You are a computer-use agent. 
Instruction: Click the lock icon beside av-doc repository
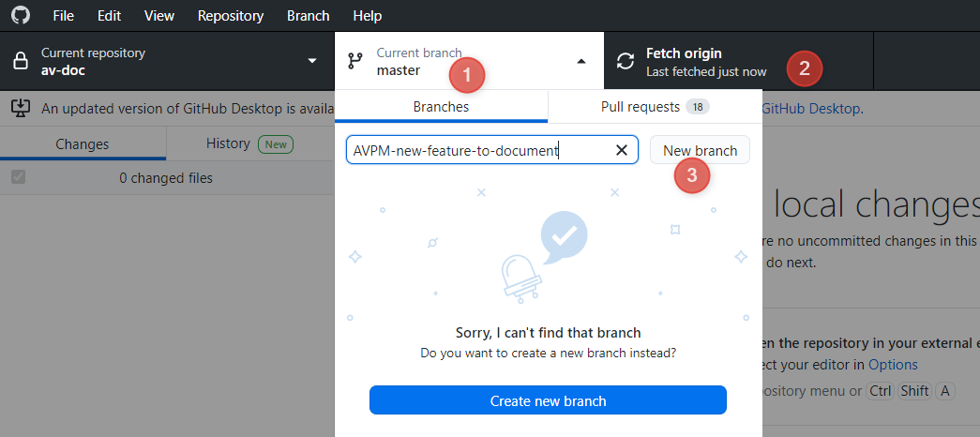click(21, 61)
